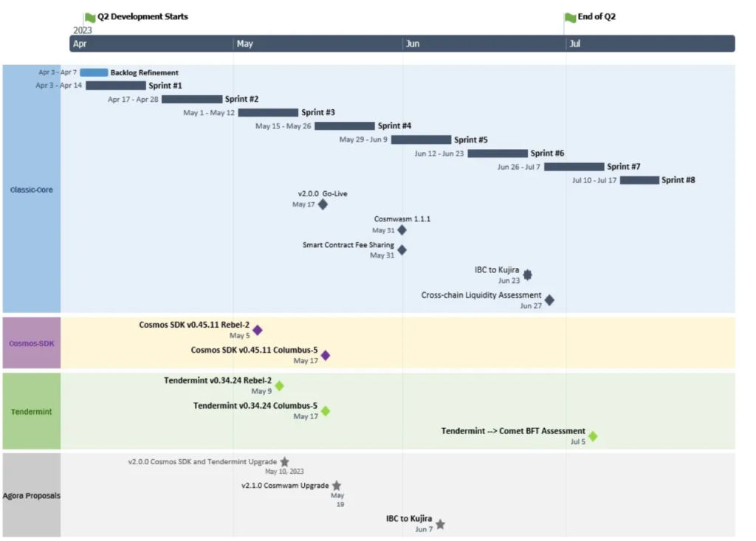Select the Sprint #4 task bar
The width and height of the screenshot is (756, 541).
click(x=344, y=125)
